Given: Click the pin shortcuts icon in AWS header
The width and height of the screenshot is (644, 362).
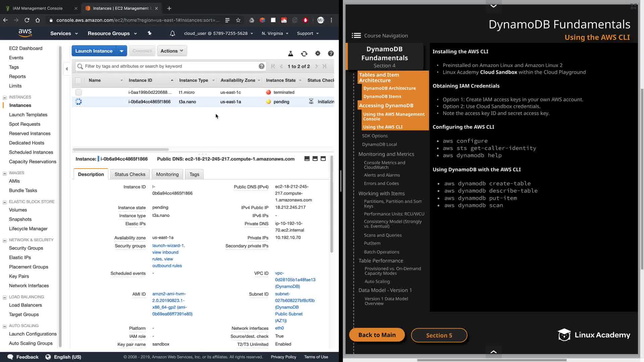Looking at the screenshot, I should (150, 33).
